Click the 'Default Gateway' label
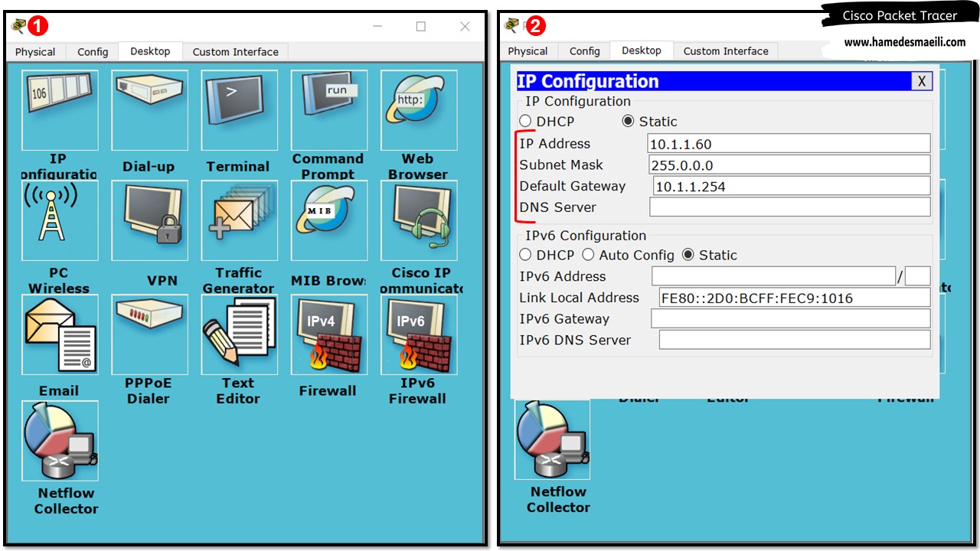 (x=573, y=186)
